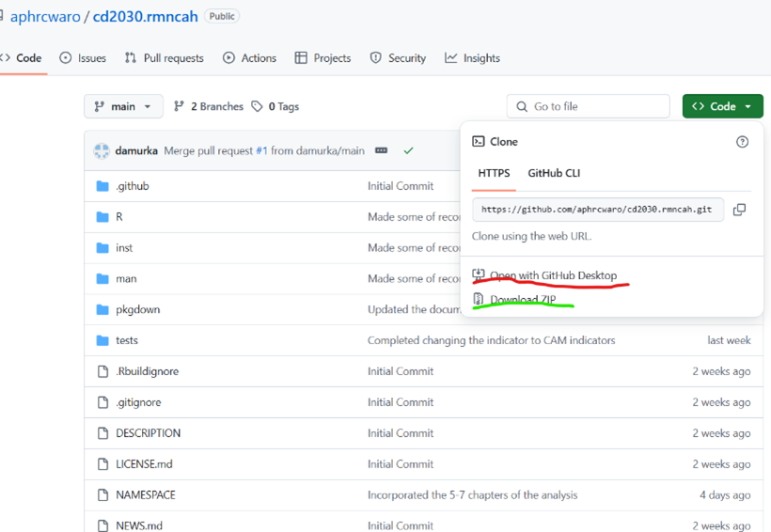Open pull request #1 link
The height and width of the screenshot is (532, 771).
(x=261, y=150)
